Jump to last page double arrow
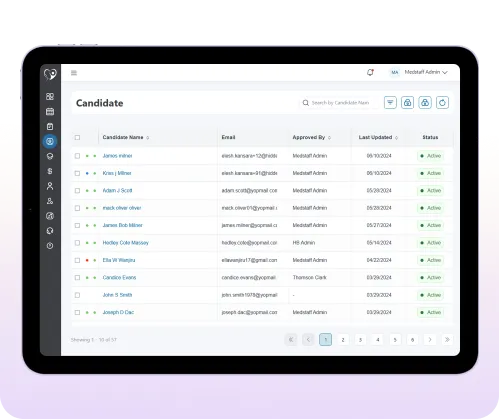 point(447,340)
